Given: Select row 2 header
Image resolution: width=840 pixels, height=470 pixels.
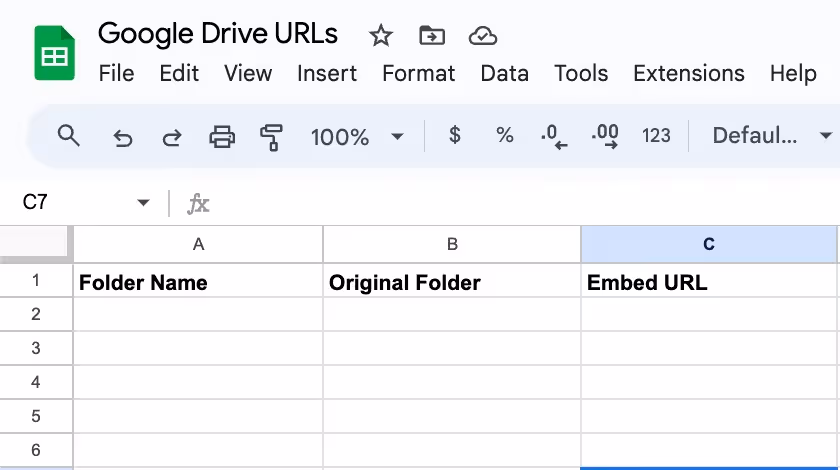Looking at the screenshot, I should 36,314.
